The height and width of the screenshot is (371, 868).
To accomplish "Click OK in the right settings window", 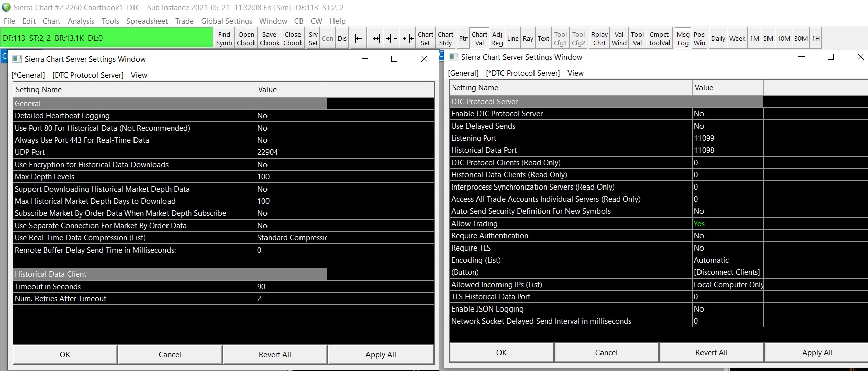I will (502, 353).
